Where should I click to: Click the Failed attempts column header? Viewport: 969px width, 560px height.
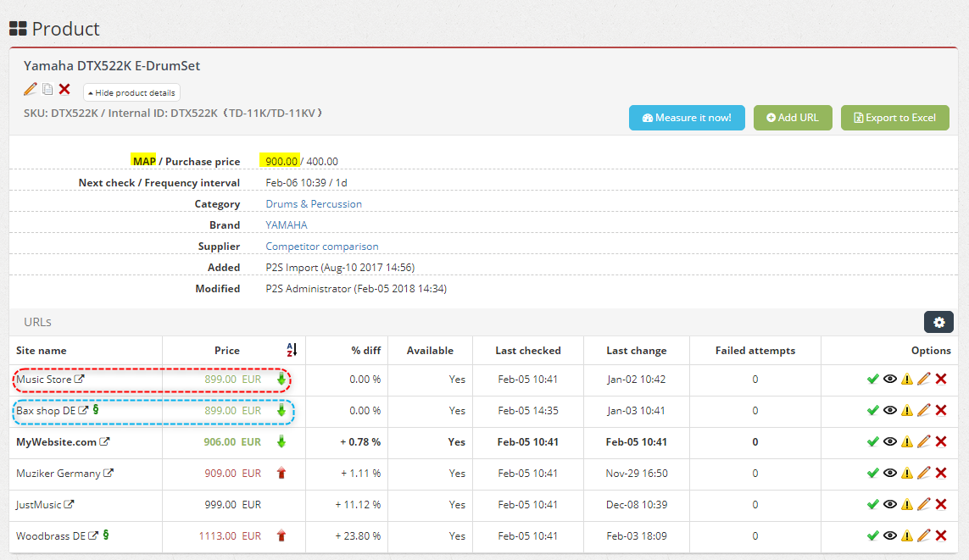coord(755,351)
